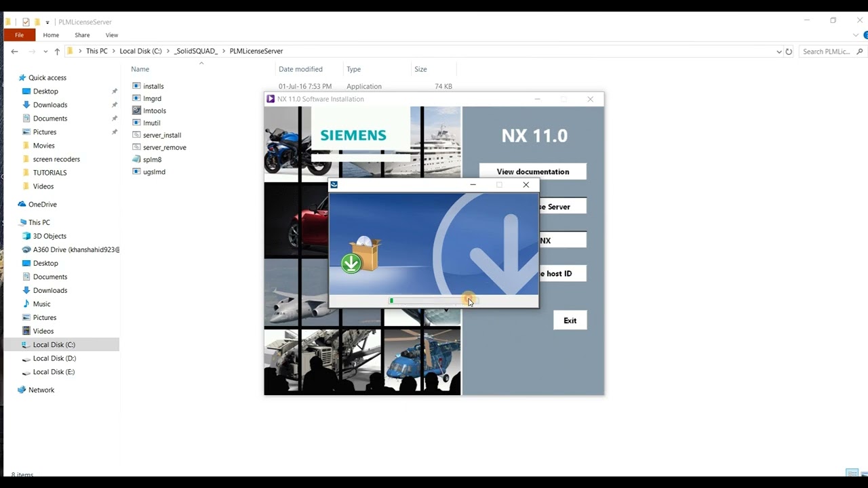The image size is (868, 488).
Task: Open the TUTORIALS folder
Action: point(50,172)
